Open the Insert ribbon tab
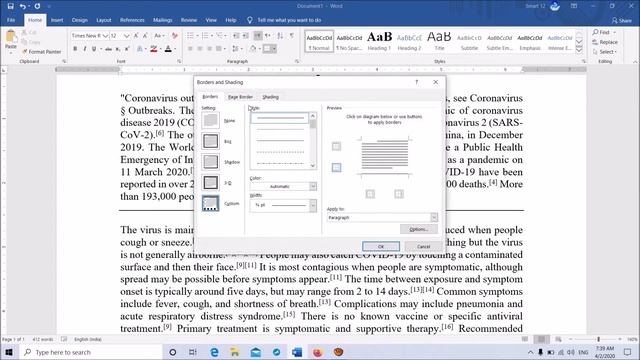This screenshot has height=360, width=640. [x=57, y=20]
